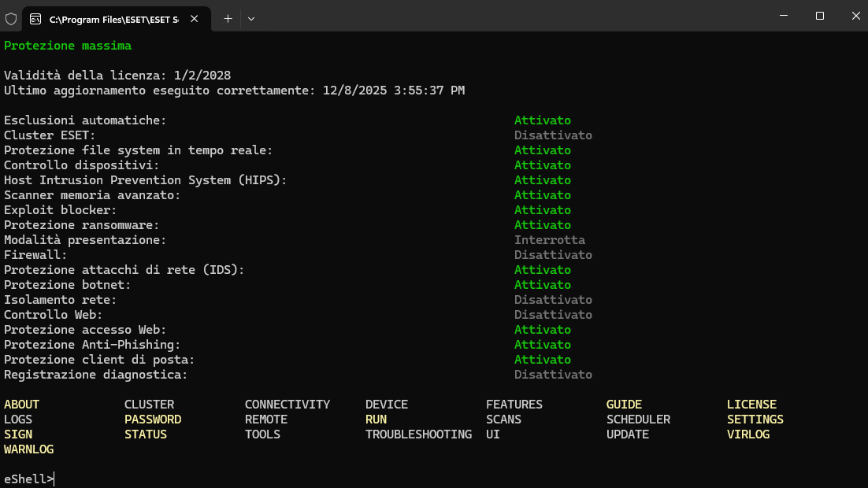This screenshot has height=488, width=868.
Task: Click the TROUBLESHOOTING command text
Action: pos(418,434)
